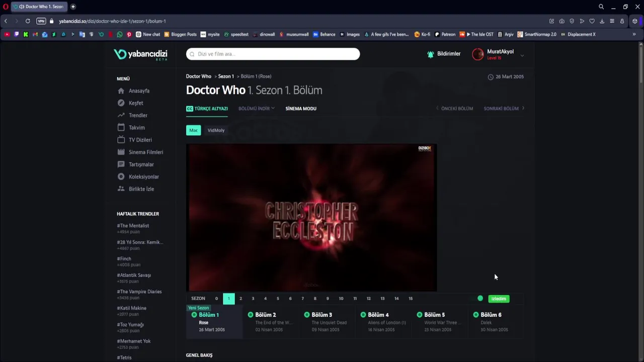Select the Türkçe Altyazı tab
The width and height of the screenshot is (644, 362).
(207, 109)
